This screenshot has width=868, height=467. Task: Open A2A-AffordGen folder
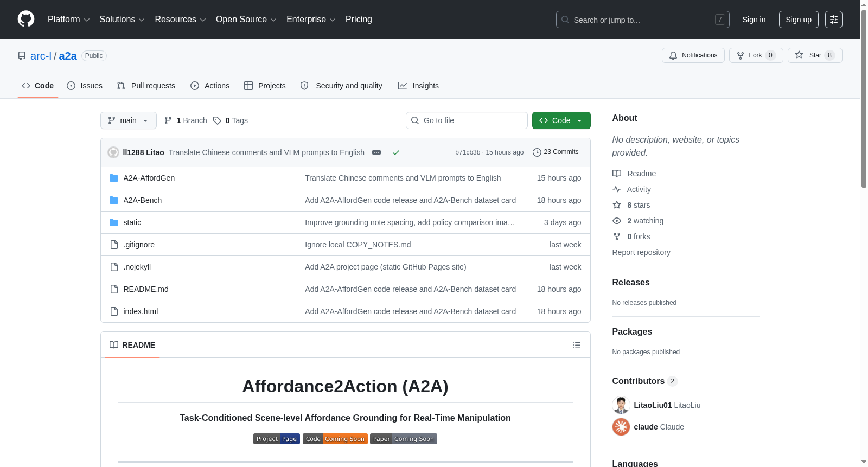(149, 178)
